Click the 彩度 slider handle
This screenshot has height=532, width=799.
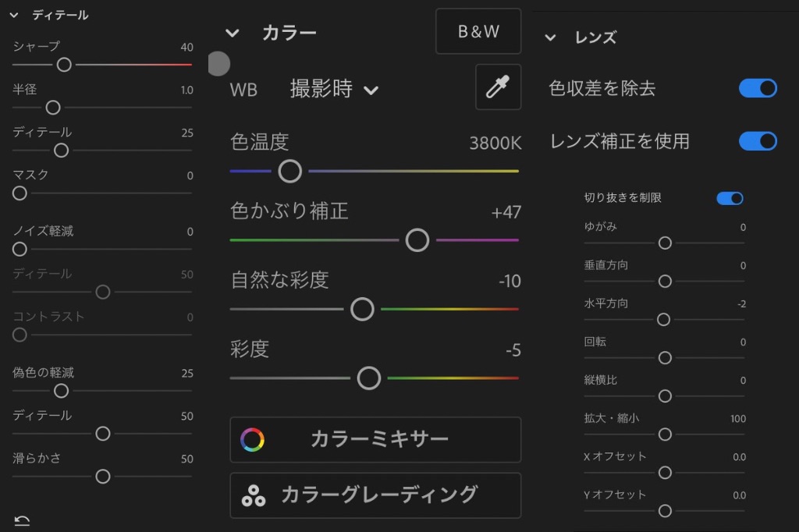click(369, 378)
